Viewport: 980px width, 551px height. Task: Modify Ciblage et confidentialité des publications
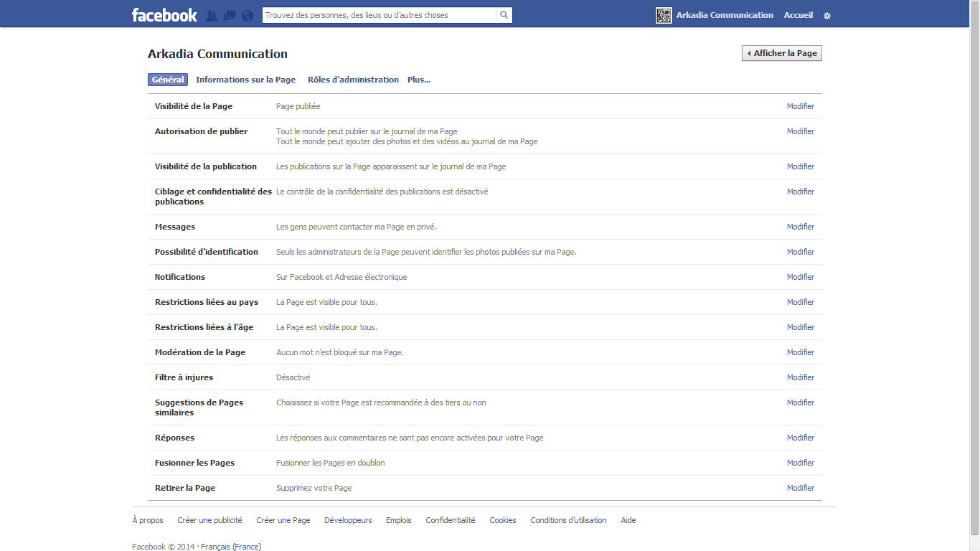801,192
